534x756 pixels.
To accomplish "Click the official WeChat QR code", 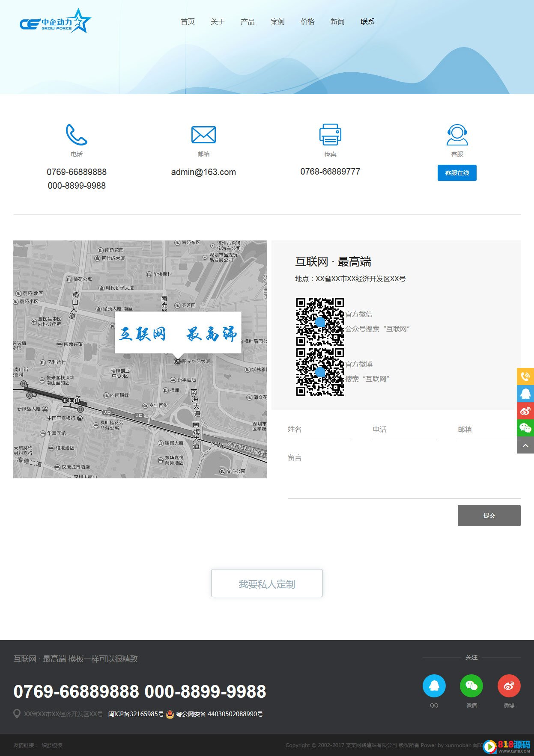I will [x=320, y=321].
